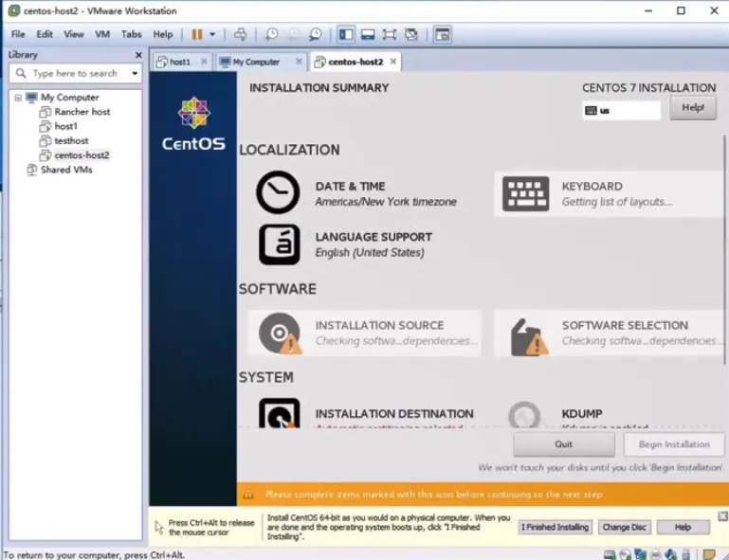
Task: Click the us keyboard layout indicator
Action: [x=621, y=111]
